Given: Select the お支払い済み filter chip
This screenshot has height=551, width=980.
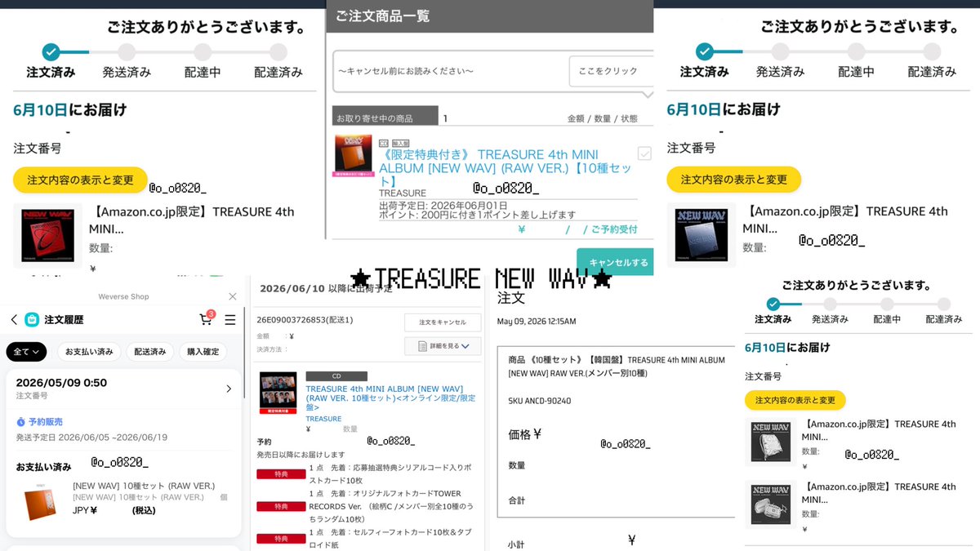Looking at the screenshot, I should pyautogui.click(x=89, y=352).
